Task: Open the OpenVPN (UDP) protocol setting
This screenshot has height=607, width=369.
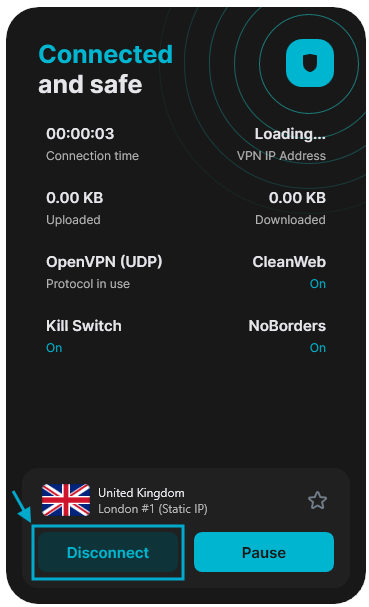Action: (x=104, y=262)
